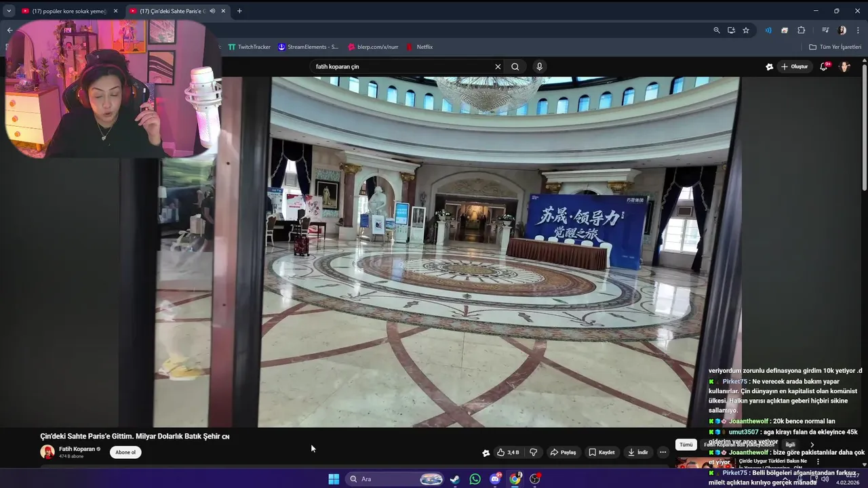The width and height of the screenshot is (868, 488).
Task: Dislike the video with thumbs-down
Action: click(x=534, y=452)
